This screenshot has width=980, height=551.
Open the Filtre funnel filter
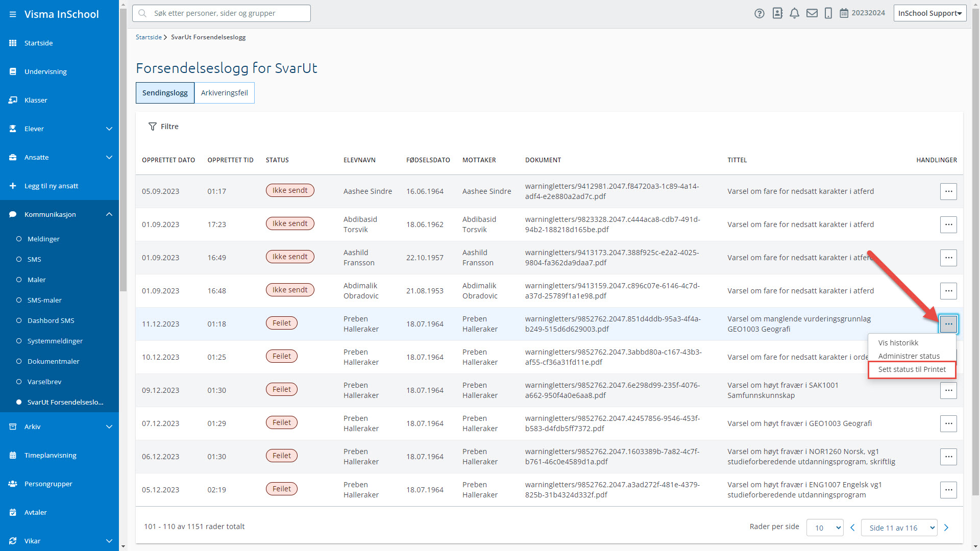tap(163, 127)
